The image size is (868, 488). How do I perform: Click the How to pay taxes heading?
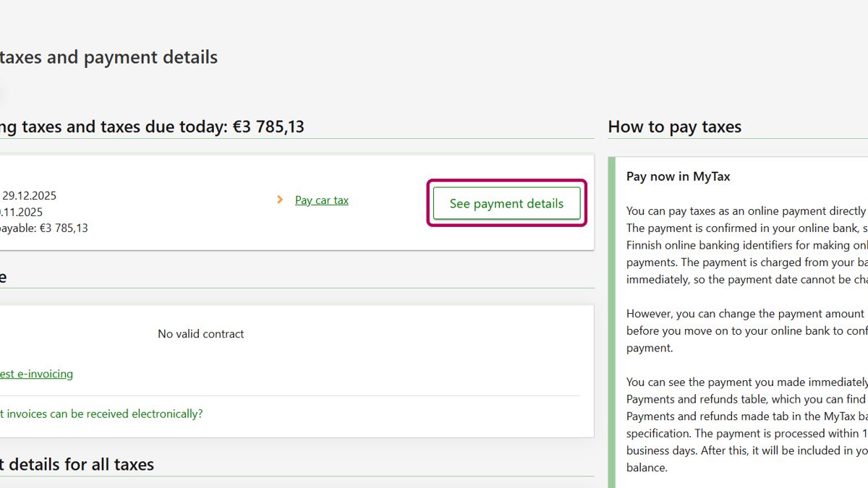(674, 127)
